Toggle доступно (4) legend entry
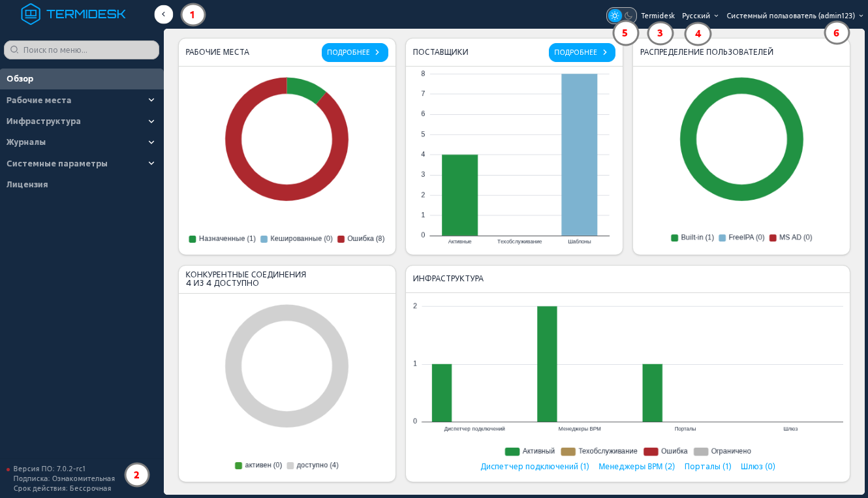Image resolution: width=868 pixels, height=498 pixels. click(313, 465)
